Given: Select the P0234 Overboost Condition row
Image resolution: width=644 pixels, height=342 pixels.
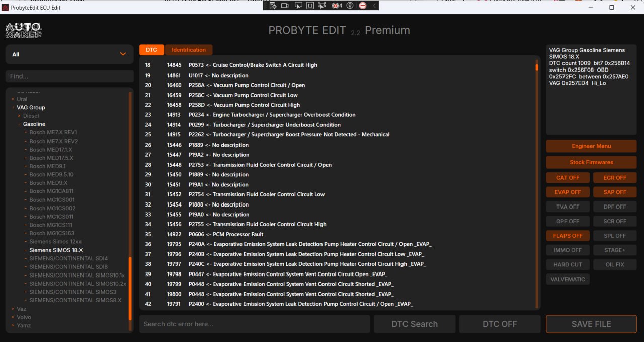Looking at the screenshot, I should (x=337, y=115).
